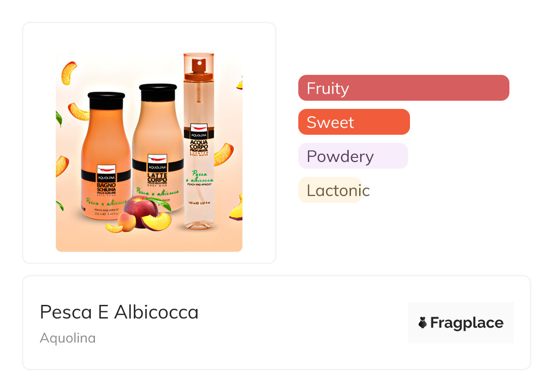Click the orange spray nozzle of Acqua Corpo
This screenshot has height=392, width=553.
coord(198,64)
